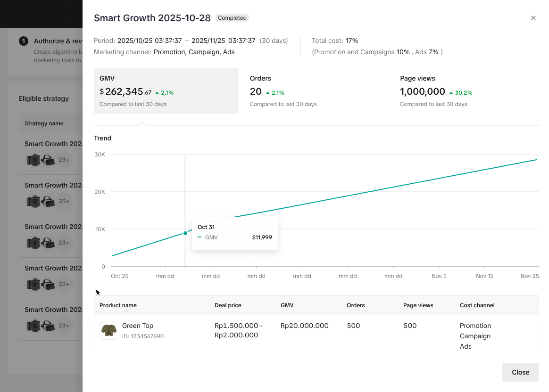Switch to the Page views metric card
Screen dimensions: 549x392
pyautogui.click(x=466, y=91)
